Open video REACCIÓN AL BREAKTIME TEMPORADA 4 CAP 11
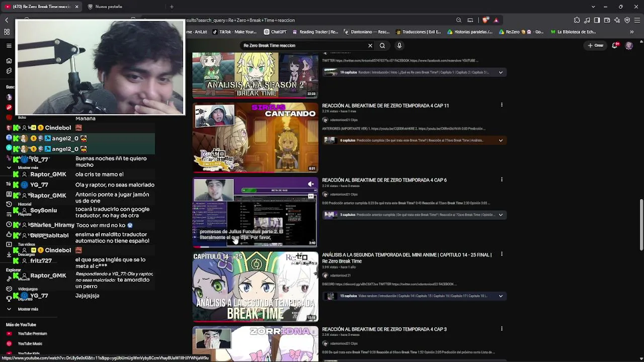Image resolution: width=644 pixels, height=362 pixels. pos(385,106)
